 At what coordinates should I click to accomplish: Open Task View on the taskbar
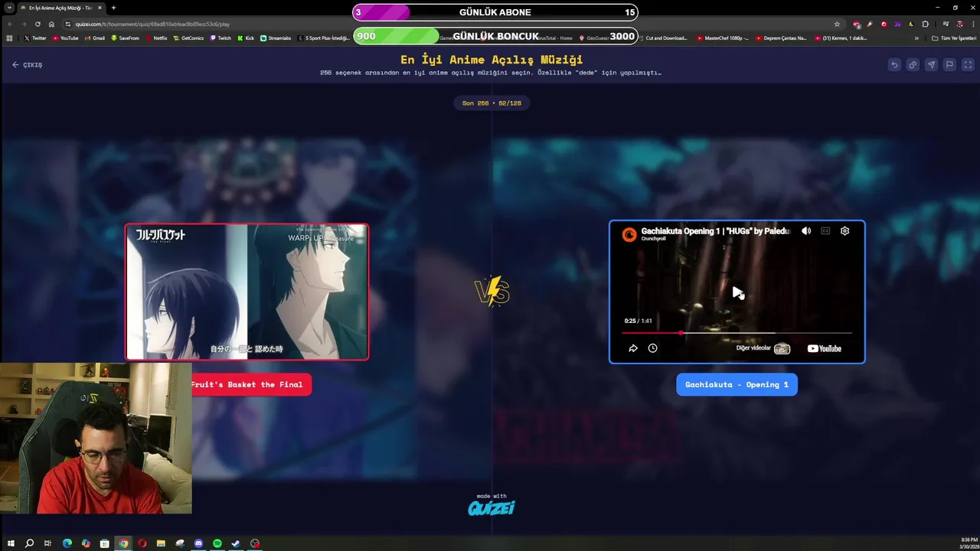tap(47, 543)
